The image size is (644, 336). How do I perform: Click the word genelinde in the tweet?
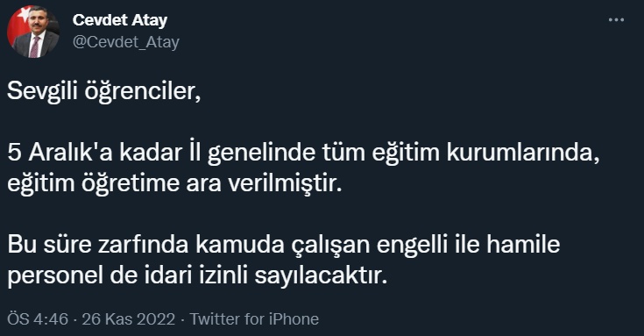point(262,154)
